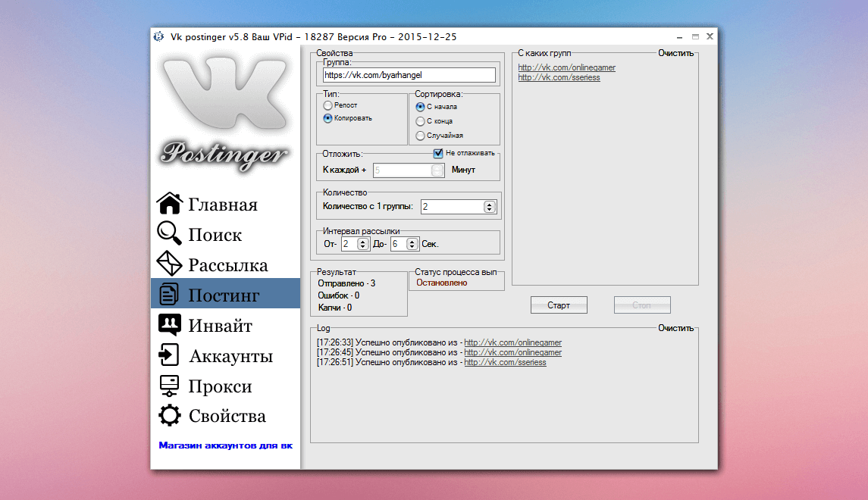Screen dimensions: 868x500
Task: Open the Поиск menu label
Action: point(215,235)
